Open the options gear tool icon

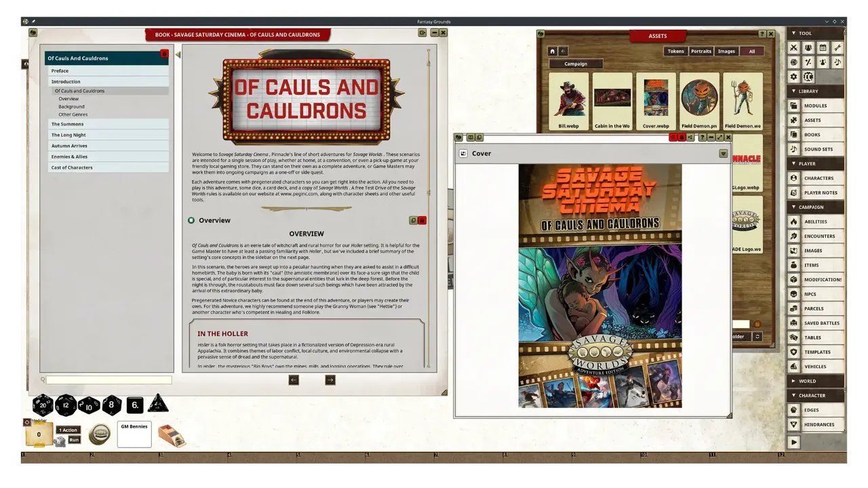[x=794, y=77]
